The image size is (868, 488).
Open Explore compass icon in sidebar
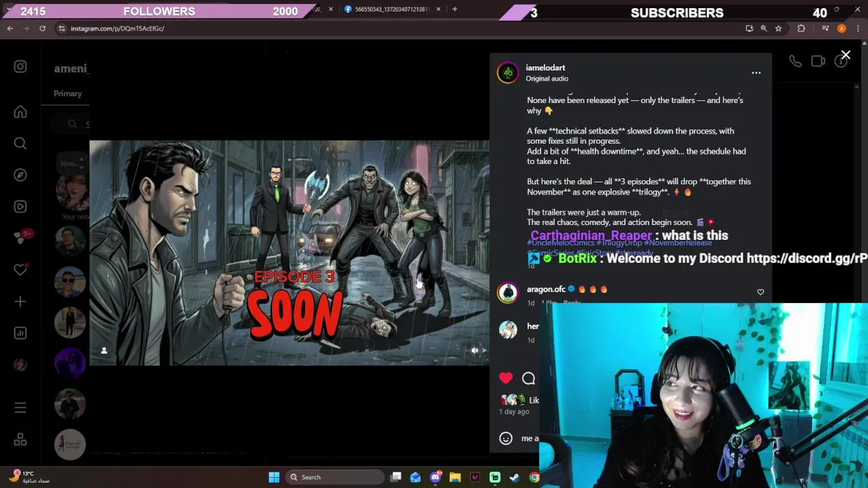20,175
